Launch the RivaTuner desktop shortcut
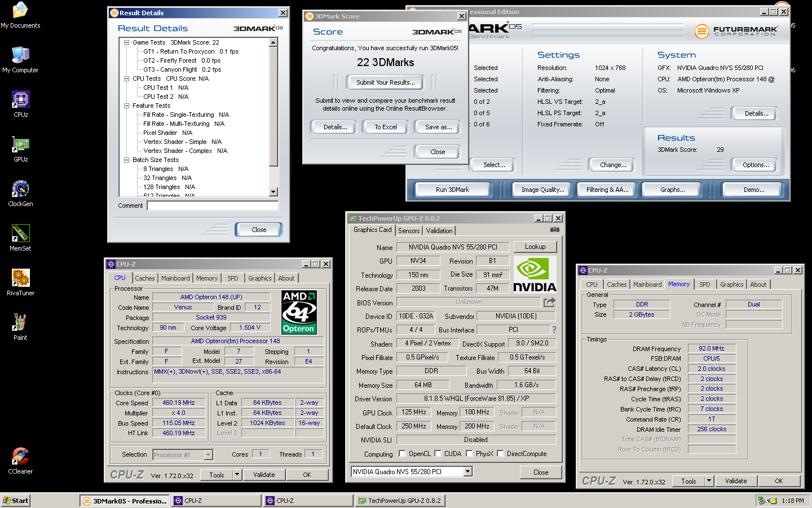Image resolution: width=812 pixels, height=508 pixels. pyautogui.click(x=20, y=282)
